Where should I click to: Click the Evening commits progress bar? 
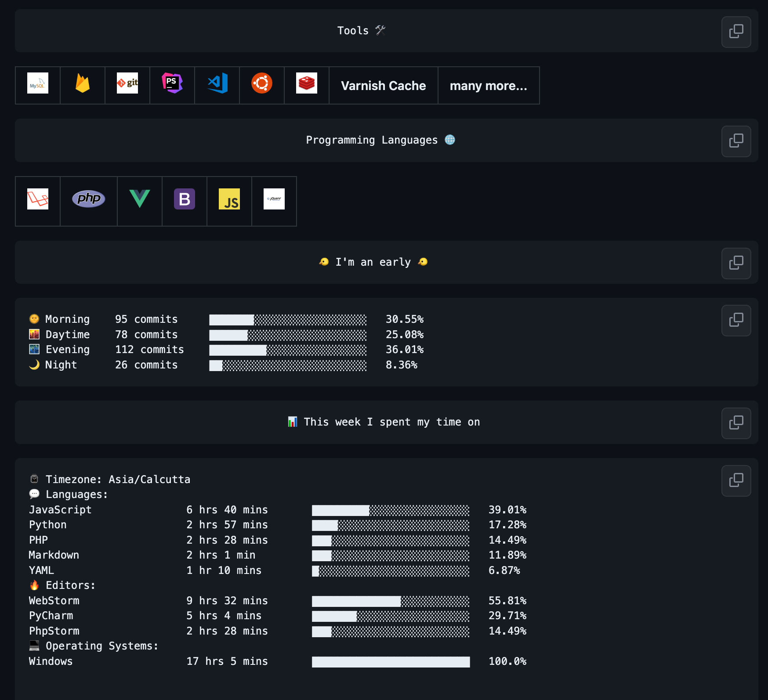click(288, 350)
